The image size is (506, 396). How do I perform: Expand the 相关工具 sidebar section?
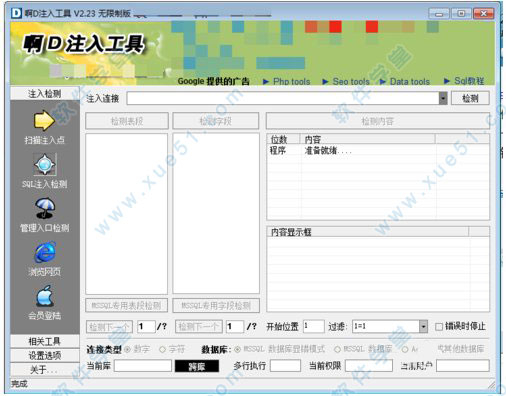[x=45, y=341]
